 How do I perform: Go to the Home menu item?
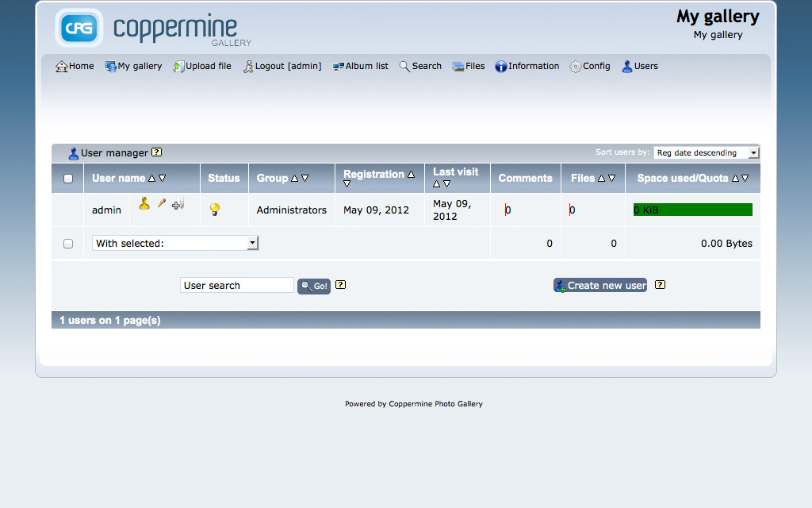pos(74,66)
